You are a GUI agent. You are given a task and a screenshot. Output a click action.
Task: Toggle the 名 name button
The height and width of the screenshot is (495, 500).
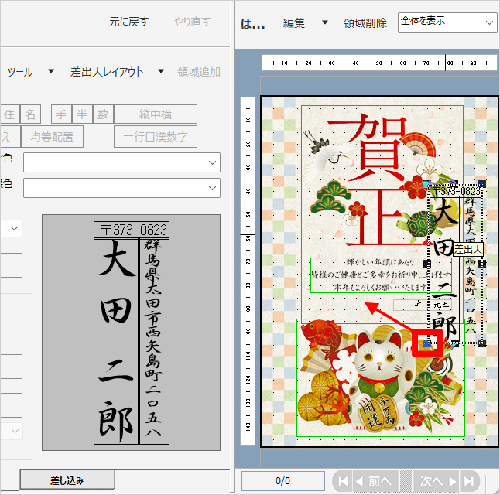[31, 114]
